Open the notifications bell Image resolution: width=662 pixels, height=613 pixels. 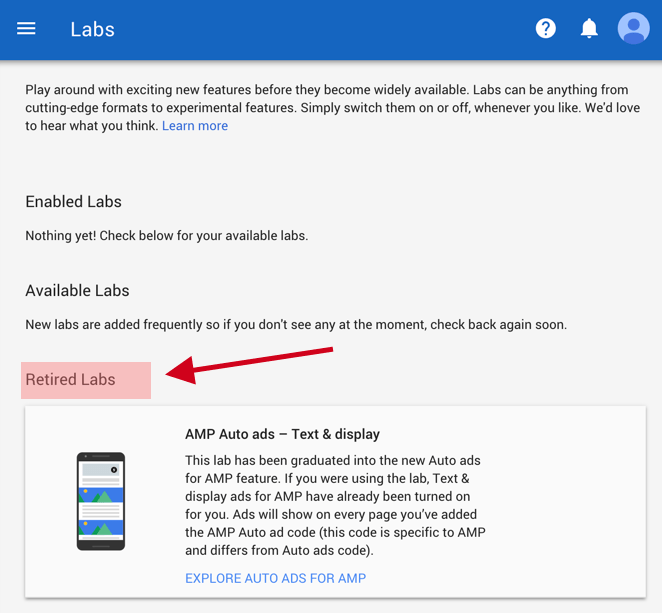click(589, 28)
